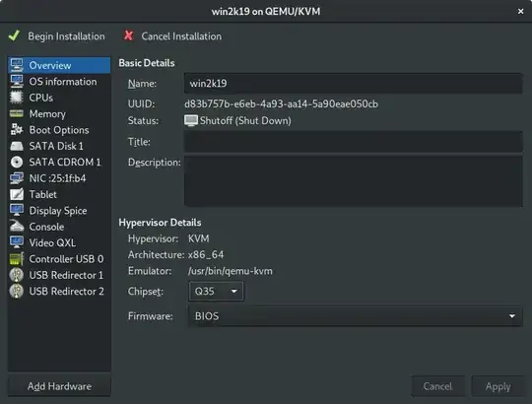
Task: Select the UUID value text
Action: pos(281,103)
